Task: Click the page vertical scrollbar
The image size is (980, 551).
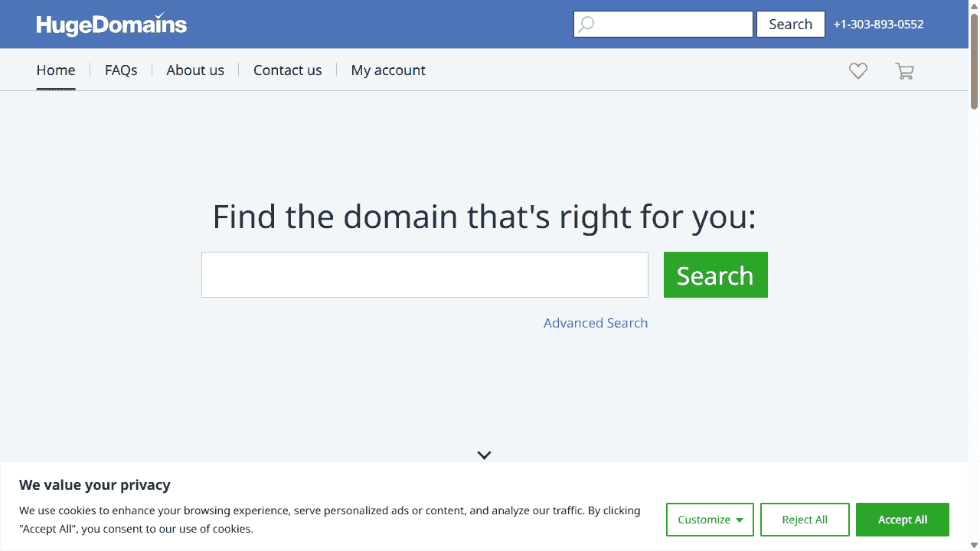Action: pyautogui.click(x=974, y=275)
